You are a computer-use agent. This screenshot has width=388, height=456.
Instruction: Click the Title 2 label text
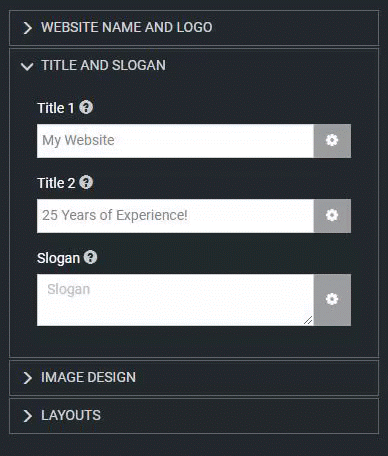(56, 183)
